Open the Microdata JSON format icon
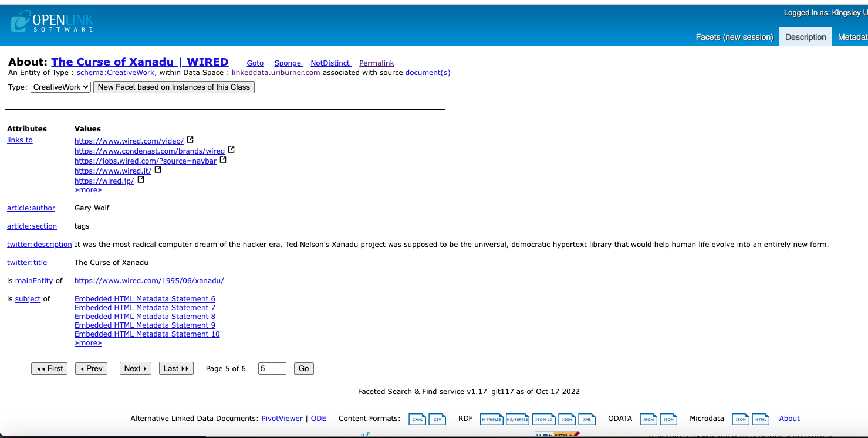 (x=741, y=419)
